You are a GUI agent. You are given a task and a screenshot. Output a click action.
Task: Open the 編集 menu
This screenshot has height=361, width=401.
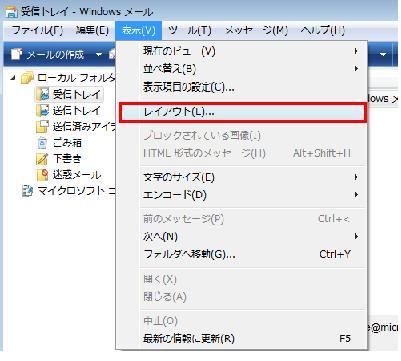click(92, 31)
